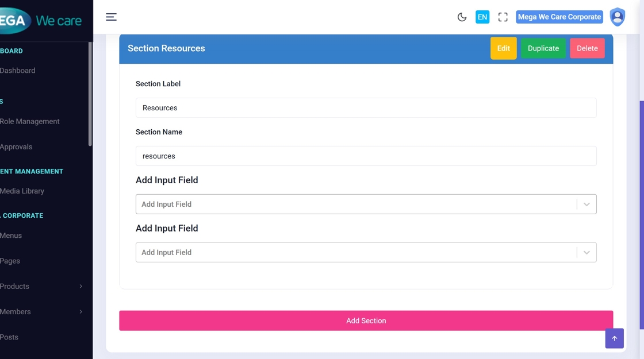The height and width of the screenshot is (359, 644).
Task: Click the Mega We Care logo
Action: point(40,21)
